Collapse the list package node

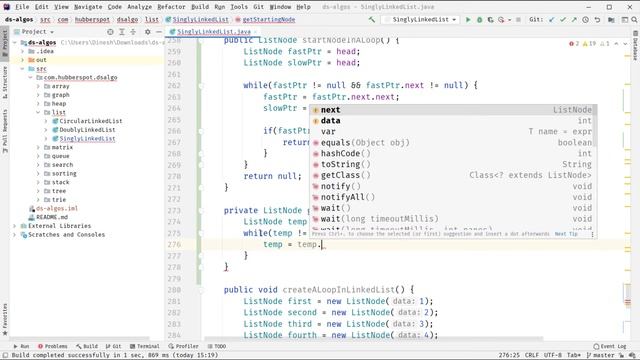38,112
